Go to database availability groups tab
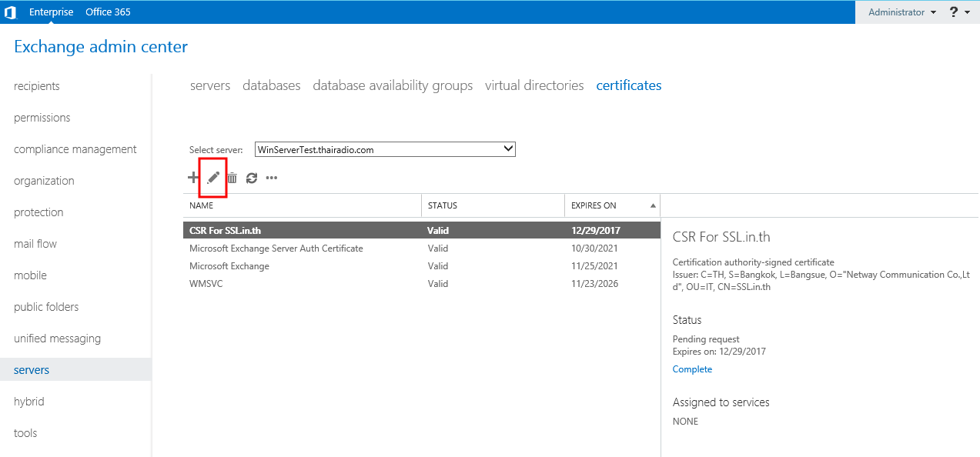This screenshot has height=457, width=980. point(393,85)
